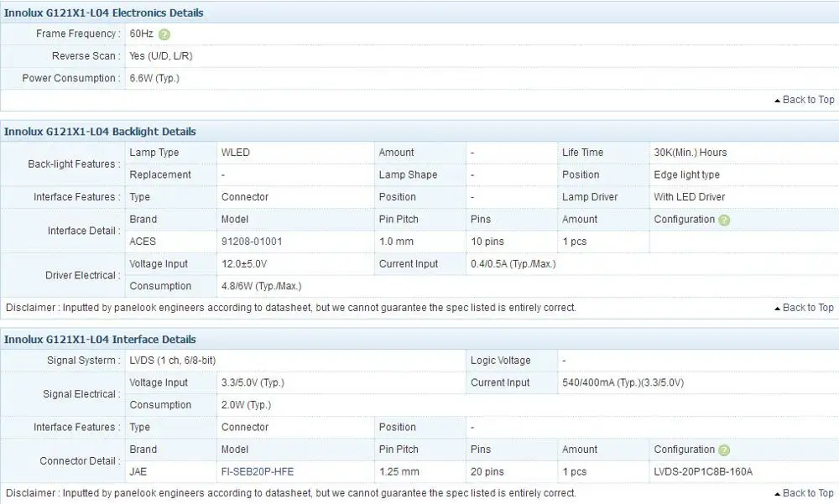
Task: Click the 60Hz frame frequency value
Action: [141, 34]
